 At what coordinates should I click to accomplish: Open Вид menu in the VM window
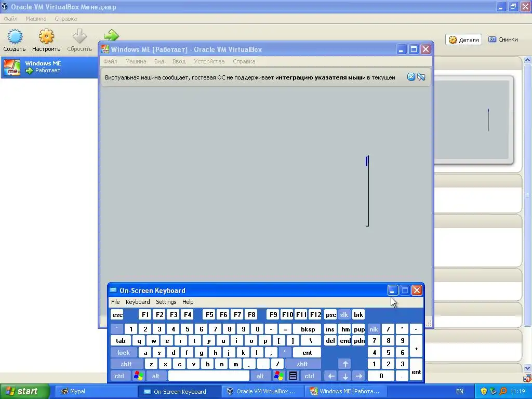[x=159, y=61]
